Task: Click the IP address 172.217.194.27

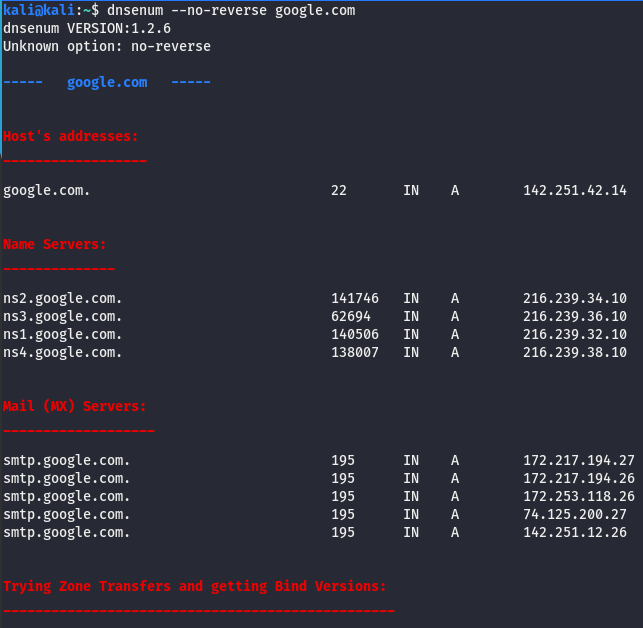Action: pyautogui.click(x=578, y=460)
